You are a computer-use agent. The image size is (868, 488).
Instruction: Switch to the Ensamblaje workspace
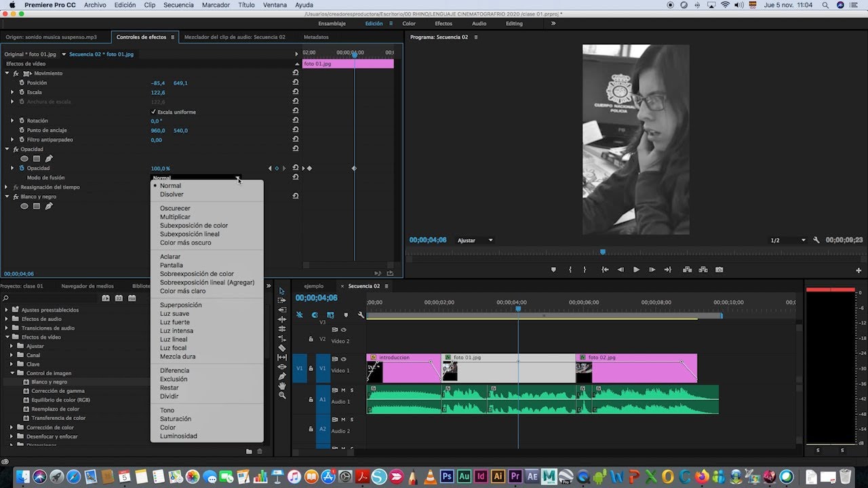[332, 24]
